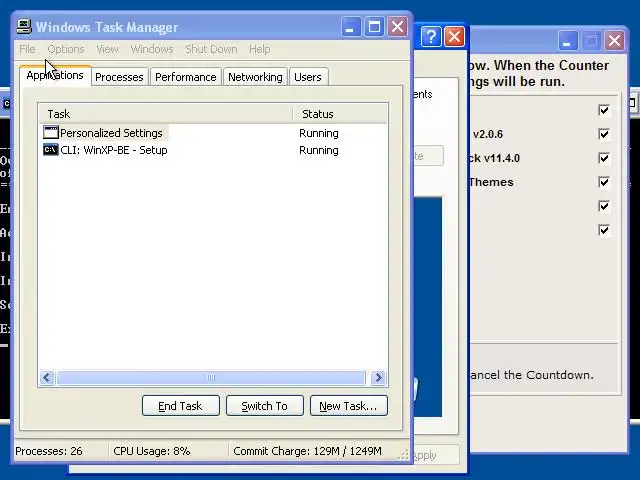Select the Personalized Settings task icon
The height and width of the screenshot is (480, 640).
pos(51,133)
